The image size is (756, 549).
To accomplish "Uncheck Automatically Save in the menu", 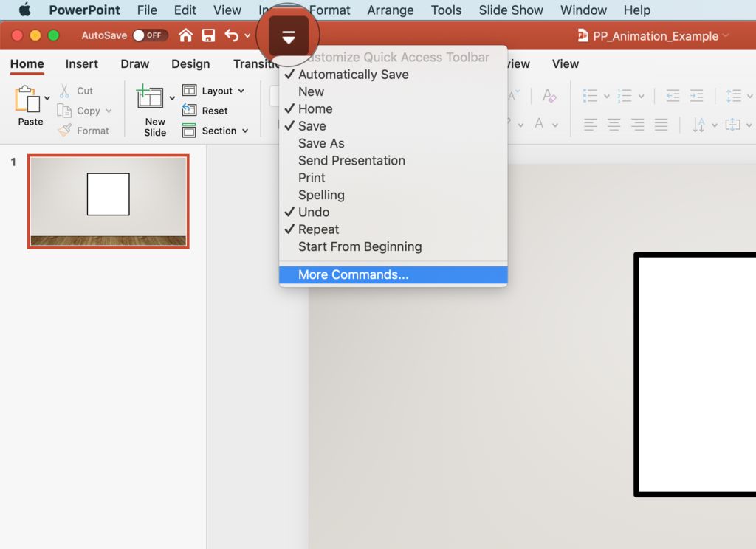I will click(x=393, y=75).
